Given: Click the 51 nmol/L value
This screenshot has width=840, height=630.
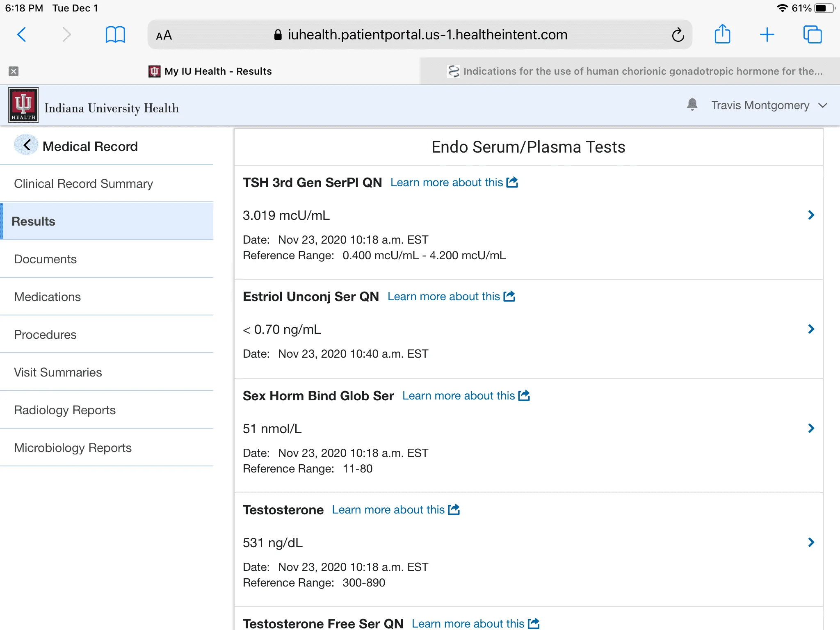Looking at the screenshot, I should 272,429.
